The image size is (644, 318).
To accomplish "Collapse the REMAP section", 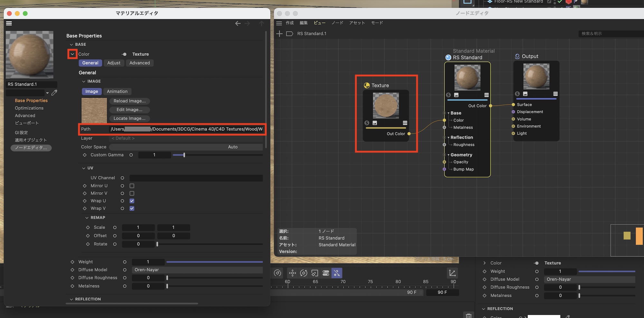I will (87, 218).
